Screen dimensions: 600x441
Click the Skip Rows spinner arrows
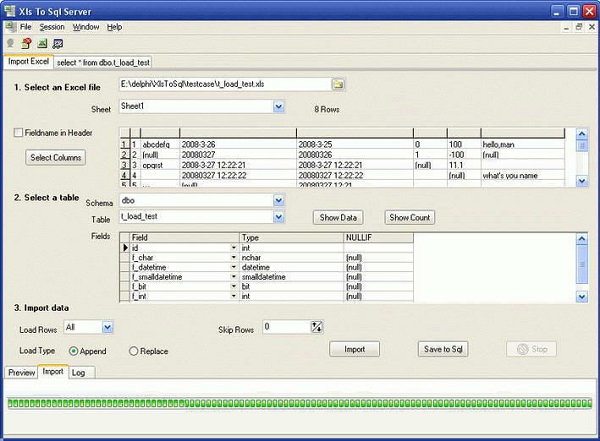(316, 327)
